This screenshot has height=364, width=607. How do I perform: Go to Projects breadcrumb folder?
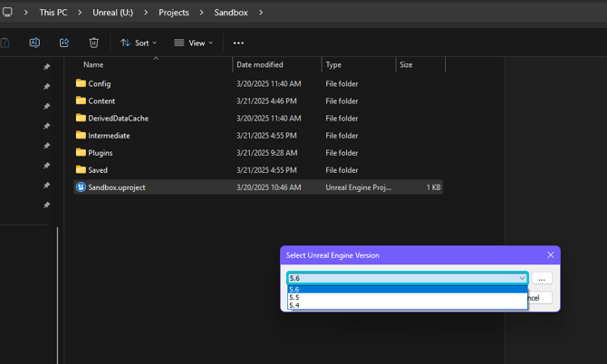point(173,13)
